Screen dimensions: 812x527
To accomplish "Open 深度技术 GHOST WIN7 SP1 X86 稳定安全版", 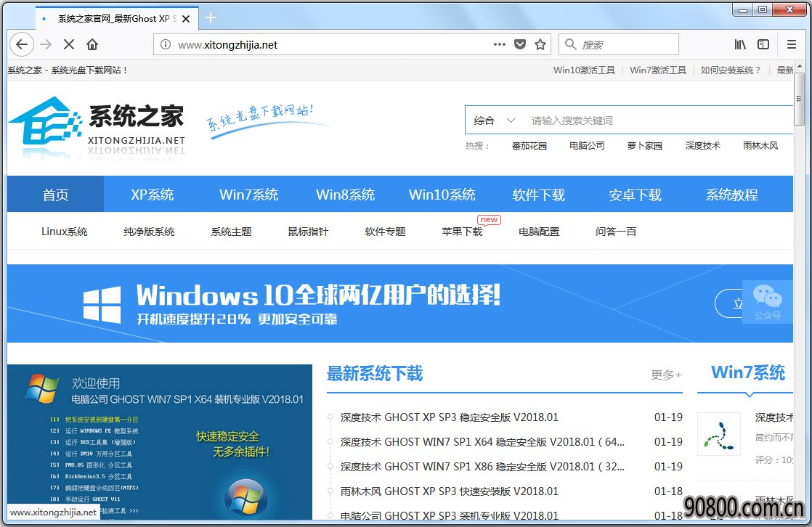I will click(482, 467).
